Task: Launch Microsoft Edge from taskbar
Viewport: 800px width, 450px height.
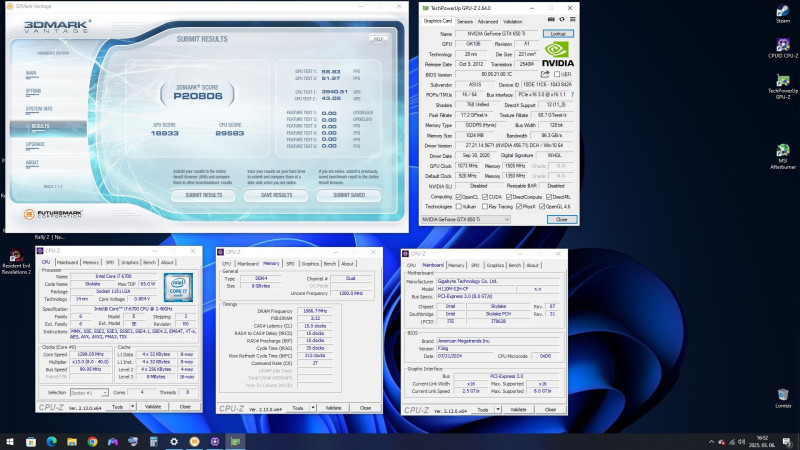Action: pyautogui.click(x=52, y=441)
